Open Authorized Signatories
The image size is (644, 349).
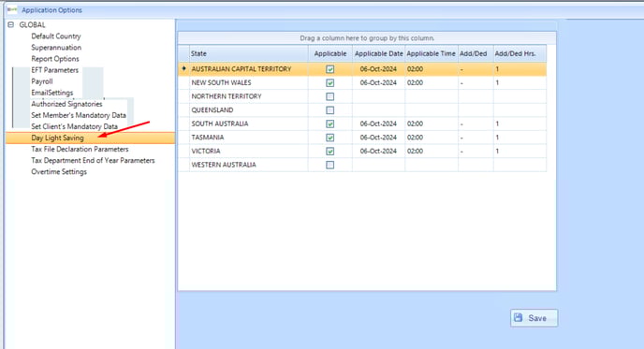tap(66, 104)
